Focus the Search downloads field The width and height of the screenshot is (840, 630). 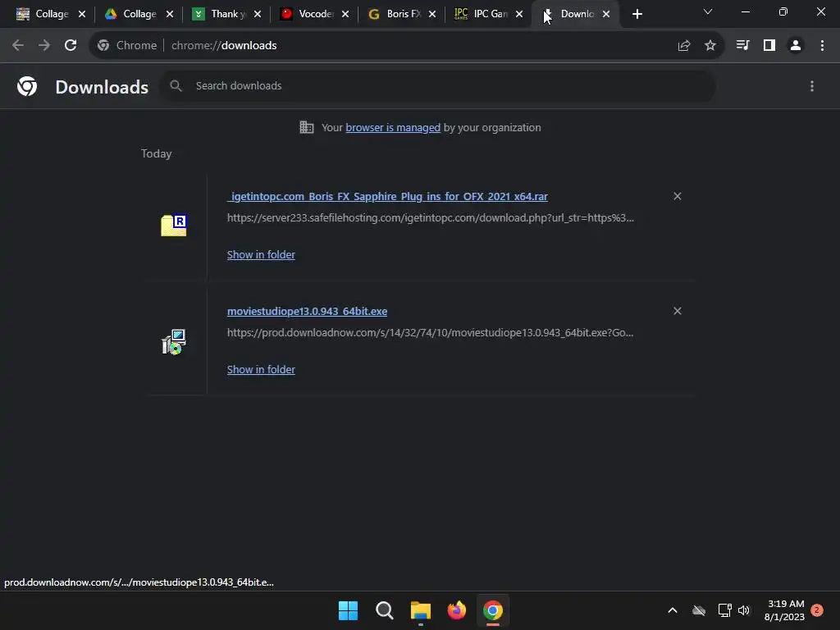pyautogui.click(x=438, y=85)
